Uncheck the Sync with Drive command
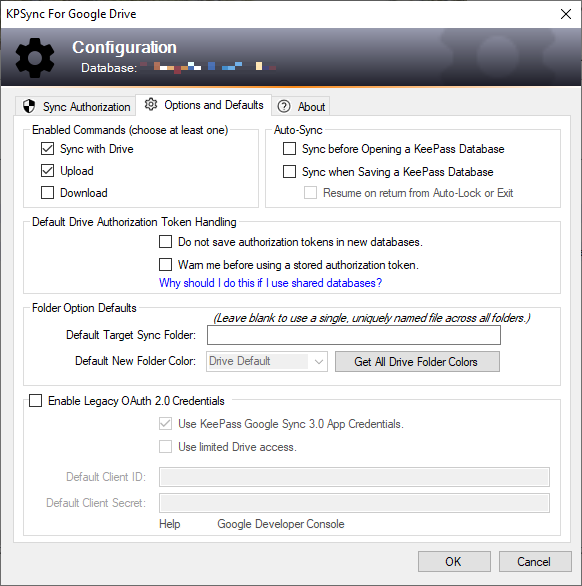Screen dimensions: 582x586 point(47,149)
